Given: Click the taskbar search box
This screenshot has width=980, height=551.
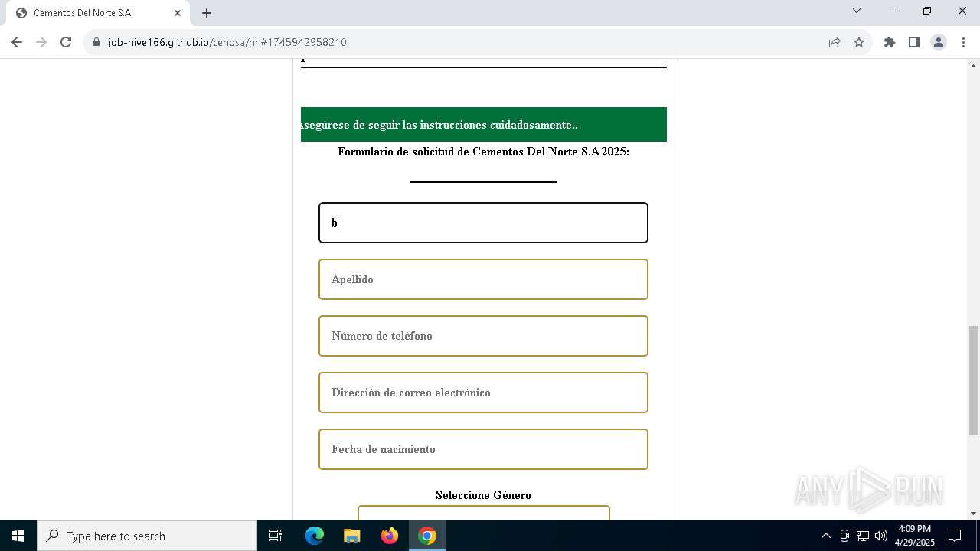Looking at the screenshot, I should point(147,536).
